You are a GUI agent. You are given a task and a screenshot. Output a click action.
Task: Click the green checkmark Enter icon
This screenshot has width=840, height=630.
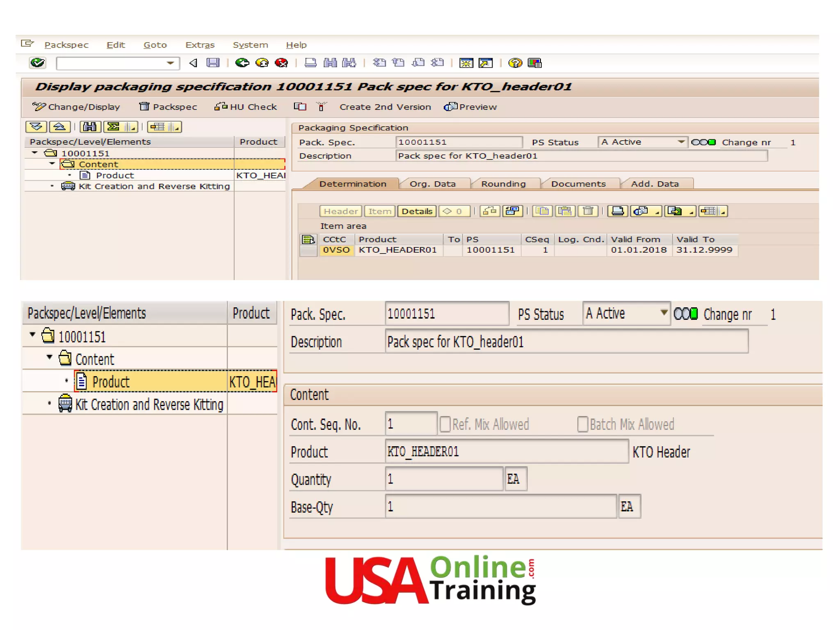[x=37, y=63]
